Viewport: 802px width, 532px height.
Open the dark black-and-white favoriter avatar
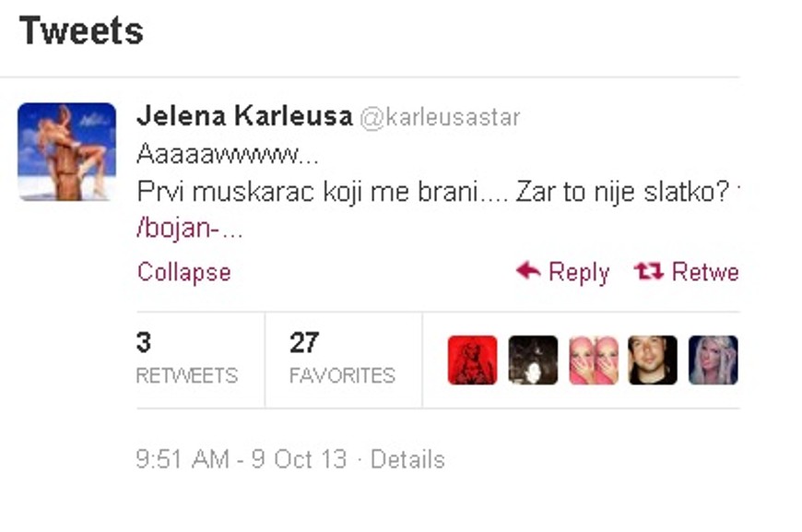(x=533, y=361)
